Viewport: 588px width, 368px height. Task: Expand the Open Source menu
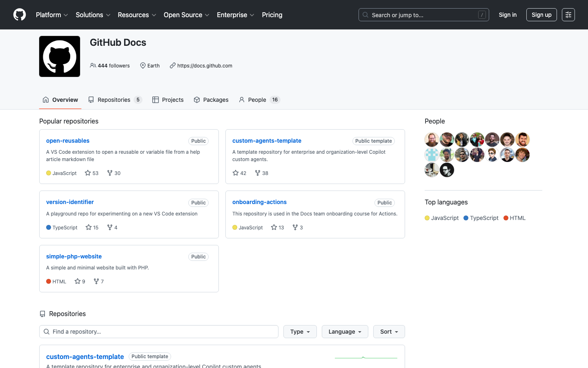coord(187,15)
